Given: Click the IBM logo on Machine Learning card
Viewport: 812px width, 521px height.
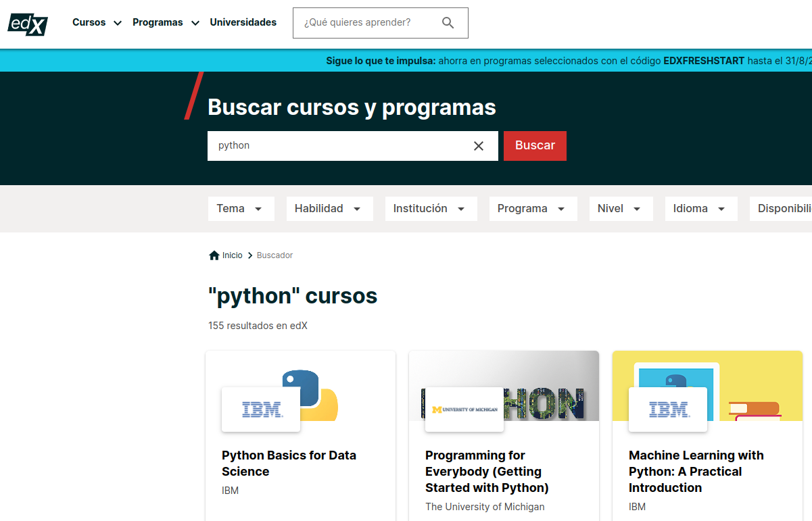Looking at the screenshot, I should pos(668,409).
